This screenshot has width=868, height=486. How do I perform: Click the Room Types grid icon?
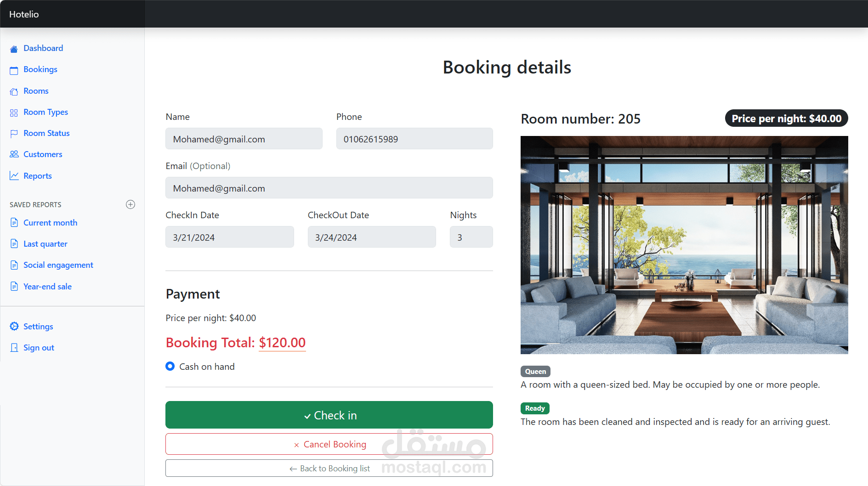(x=14, y=113)
